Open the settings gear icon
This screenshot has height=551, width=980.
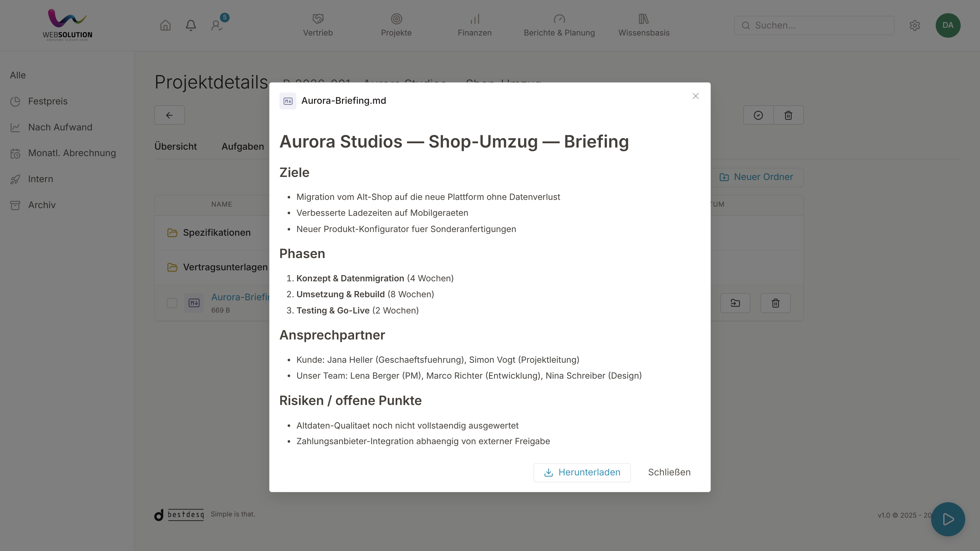[914, 25]
